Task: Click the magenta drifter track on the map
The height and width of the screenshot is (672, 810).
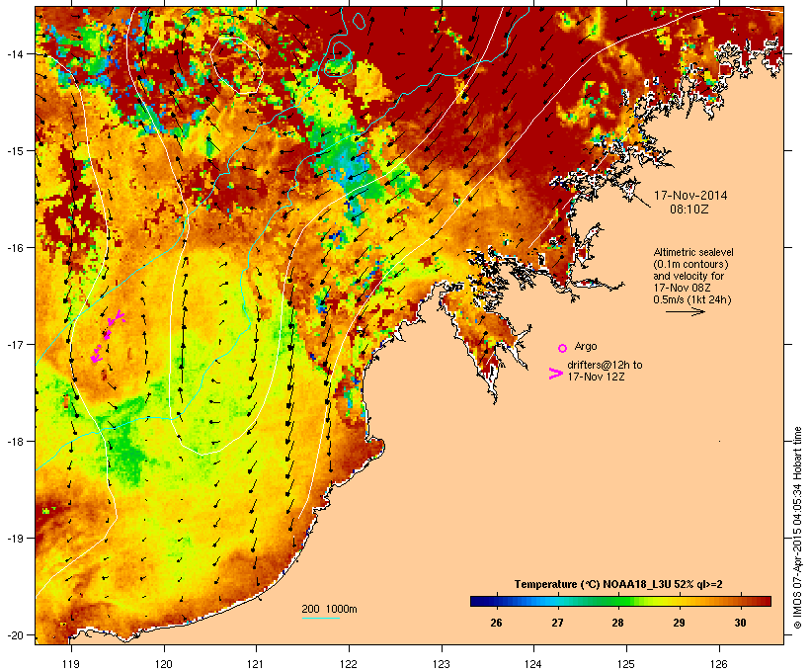Action: (x=108, y=336)
